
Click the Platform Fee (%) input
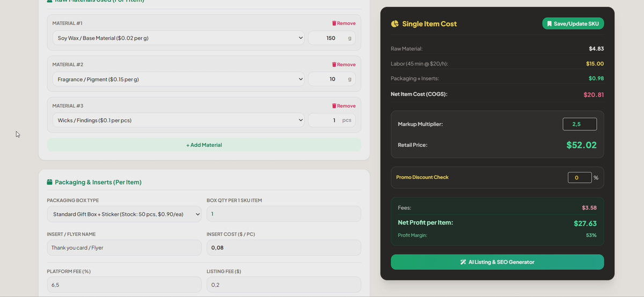tap(124, 285)
